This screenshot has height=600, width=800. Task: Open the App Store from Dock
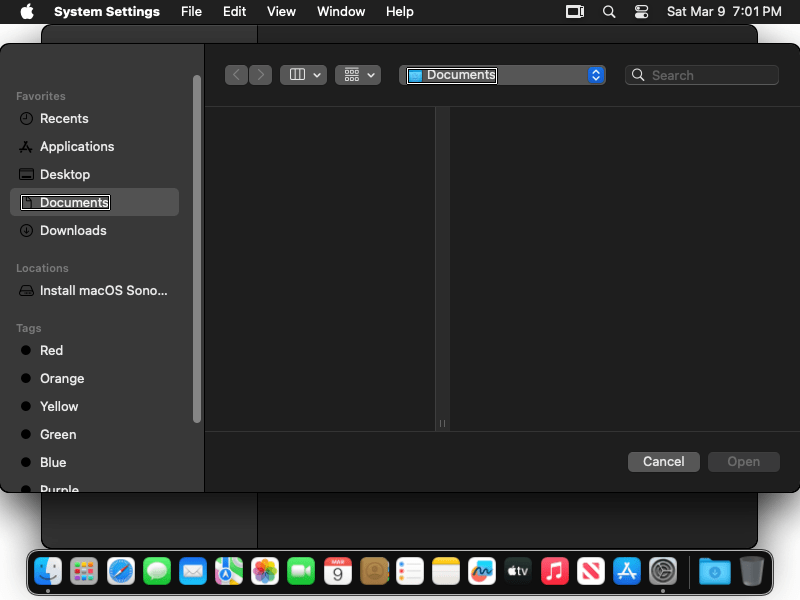tap(626, 571)
